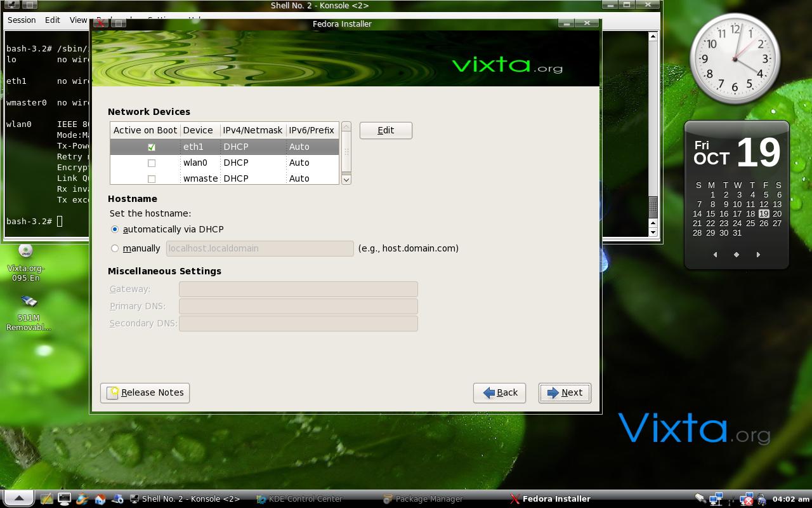
Task: Open the KDE start menu button
Action: click(18, 498)
